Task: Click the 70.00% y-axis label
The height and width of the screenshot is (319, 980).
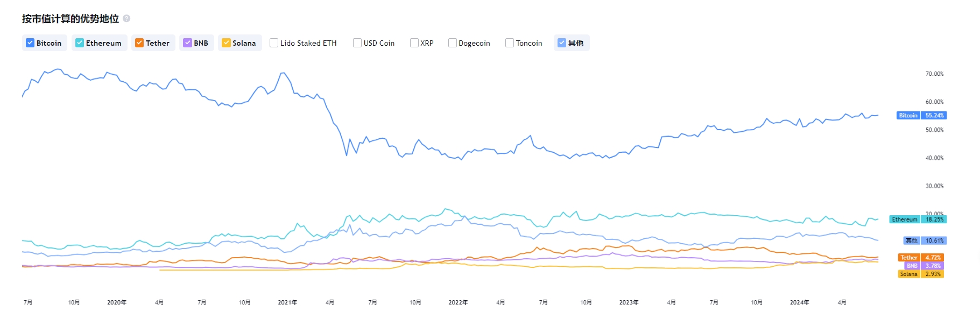Action: (934, 74)
